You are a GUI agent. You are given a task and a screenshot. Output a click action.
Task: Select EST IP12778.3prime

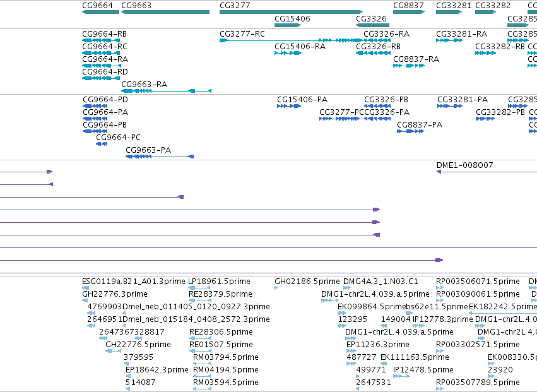coord(418,326)
